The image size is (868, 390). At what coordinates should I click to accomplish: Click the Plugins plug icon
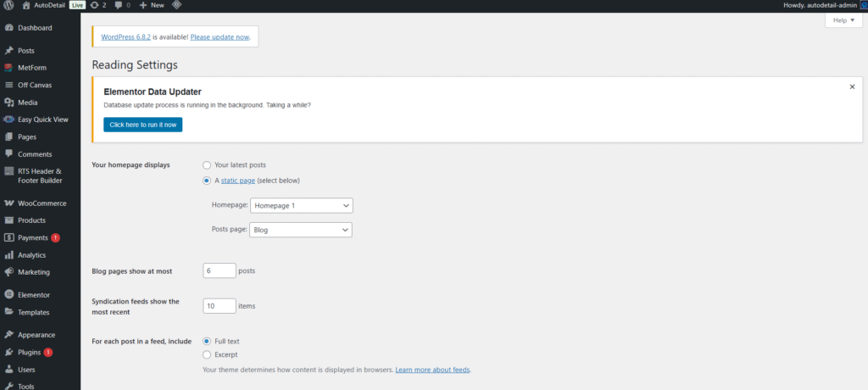(8, 353)
